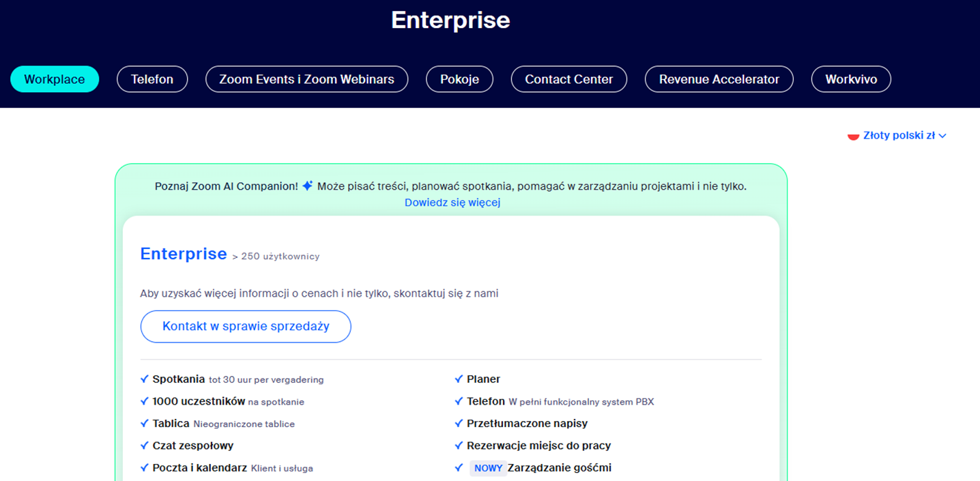Click checkmark icon next to Tablica
980x481 pixels.
coord(144,424)
